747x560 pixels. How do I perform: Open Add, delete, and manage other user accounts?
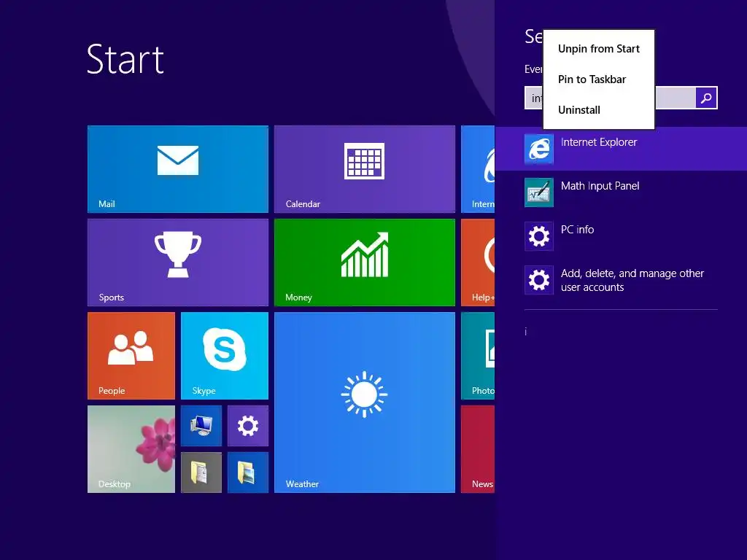(632, 280)
